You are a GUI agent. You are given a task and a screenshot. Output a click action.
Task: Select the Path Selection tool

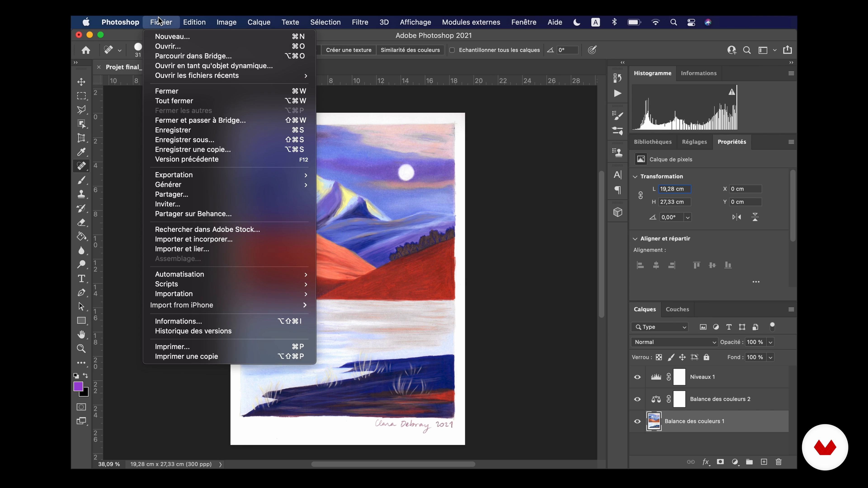[81, 307]
